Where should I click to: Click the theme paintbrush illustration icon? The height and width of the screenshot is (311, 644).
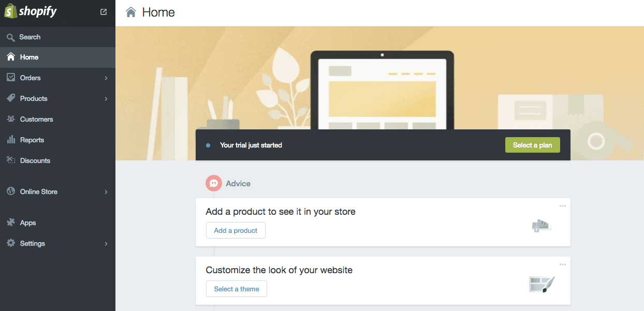pos(541,284)
